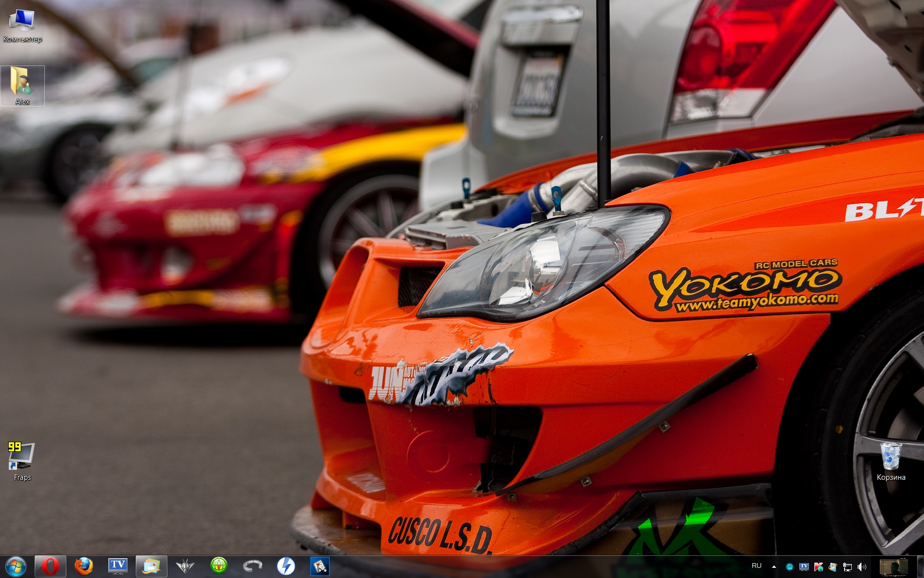Viewport: 924px width, 578px height.
Task: Launch DAEMON Tools lightning bolt icon
Action: 286,566
